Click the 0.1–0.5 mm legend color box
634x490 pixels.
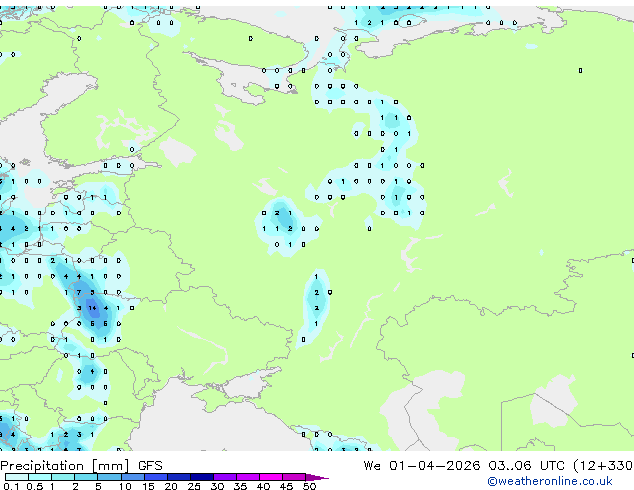[x=17, y=477]
